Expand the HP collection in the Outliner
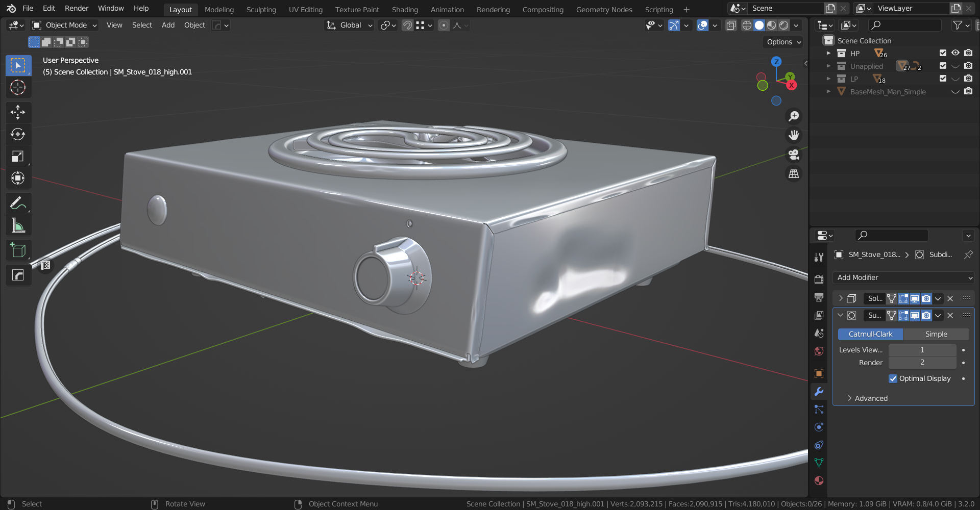The width and height of the screenshot is (980, 510). (x=829, y=53)
